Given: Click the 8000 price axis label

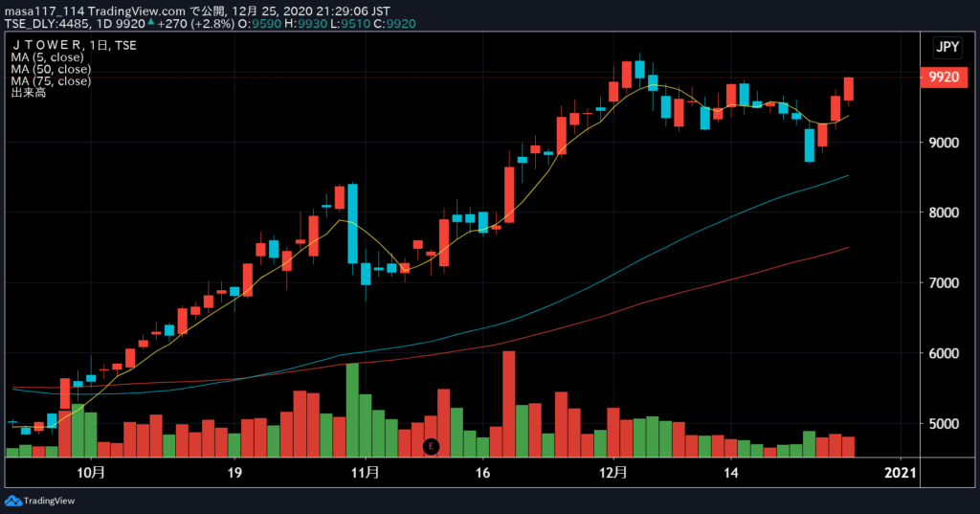Looking at the screenshot, I should (943, 212).
